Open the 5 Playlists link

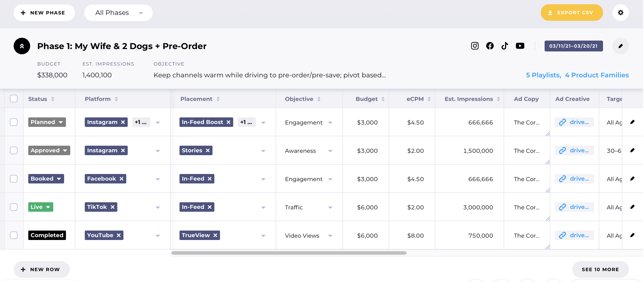[x=543, y=75]
